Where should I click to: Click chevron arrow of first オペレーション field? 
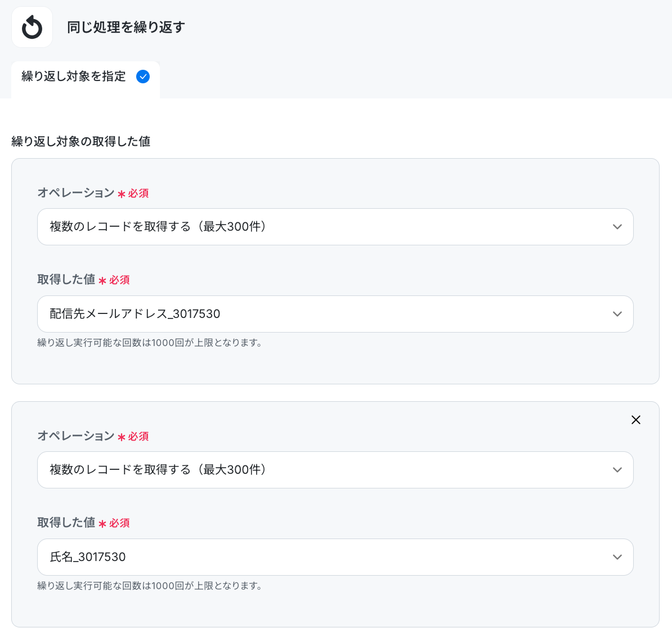pyautogui.click(x=617, y=227)
